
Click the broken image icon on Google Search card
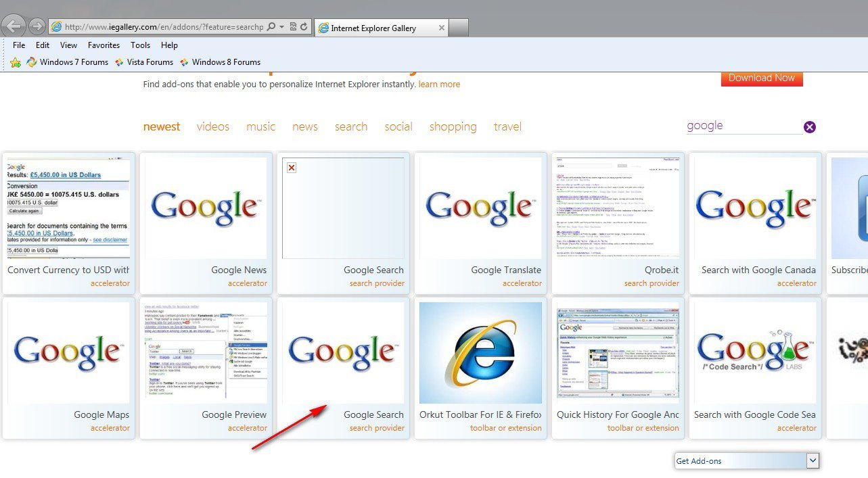pyautogui.click(x=292, y=168)
